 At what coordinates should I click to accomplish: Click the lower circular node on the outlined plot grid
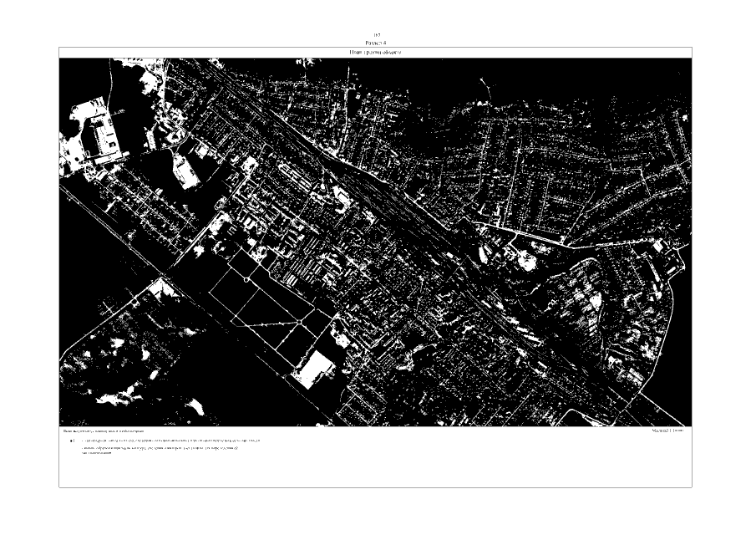pyautogui.click(x=299, y=322)
